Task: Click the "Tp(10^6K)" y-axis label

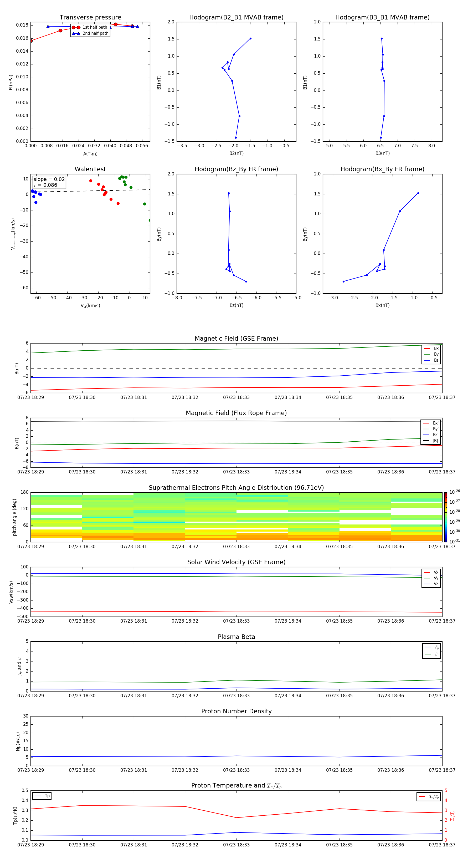Action: (16, 815)
